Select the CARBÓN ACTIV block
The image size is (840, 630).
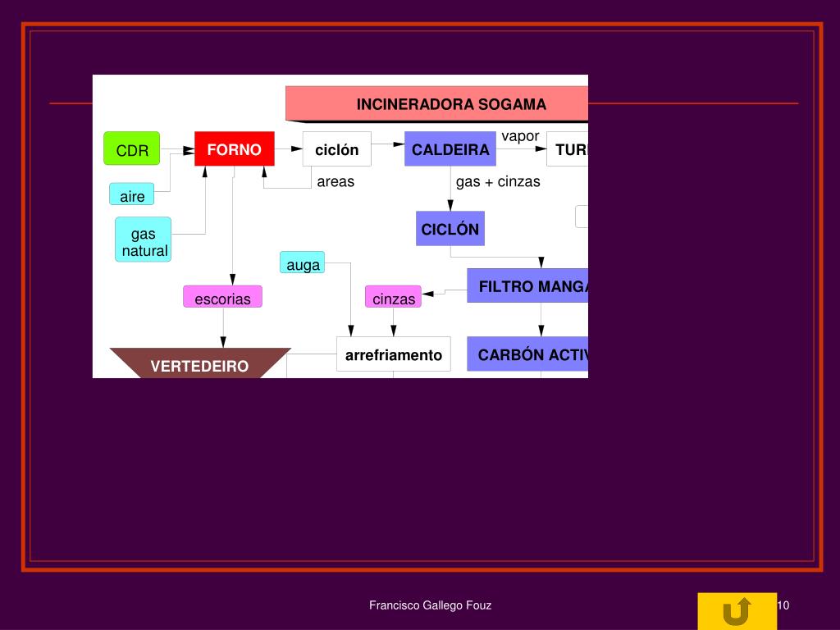pos(527,354)
